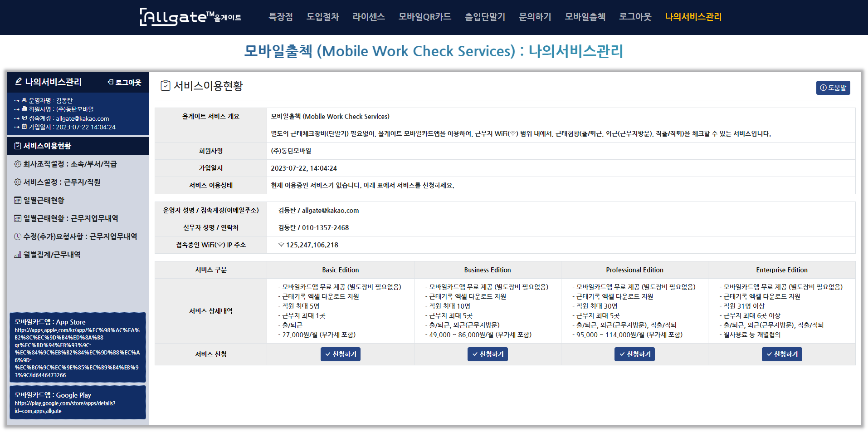Click 신청하기 under Enterprise Edition

pos(782,354)
